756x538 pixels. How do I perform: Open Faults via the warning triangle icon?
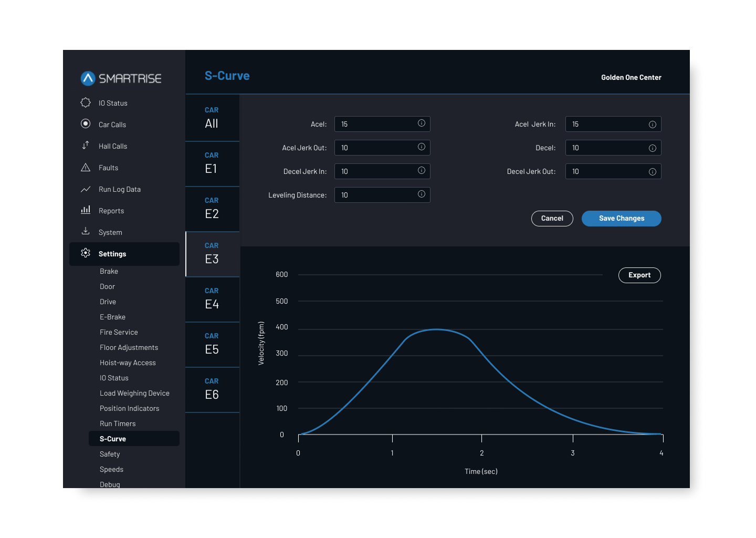coord(86,168)
